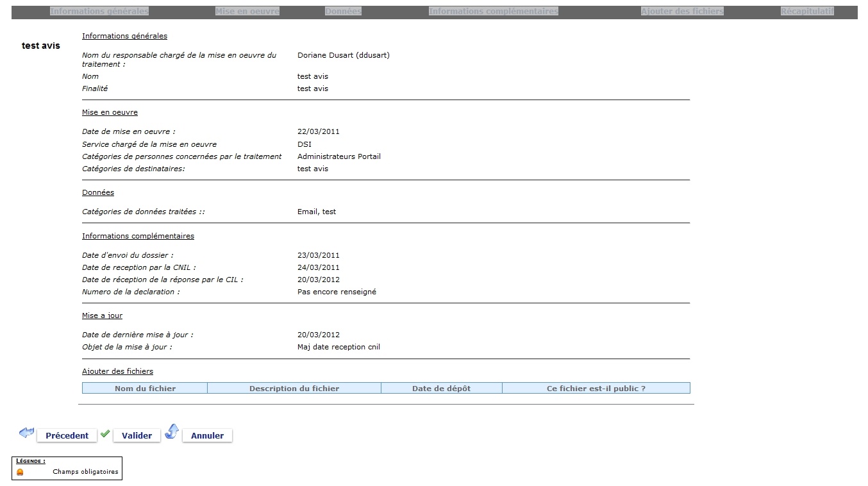Click the underlined Ajouter des fichiers heading
868x486 pixels.
coord(117,371)
